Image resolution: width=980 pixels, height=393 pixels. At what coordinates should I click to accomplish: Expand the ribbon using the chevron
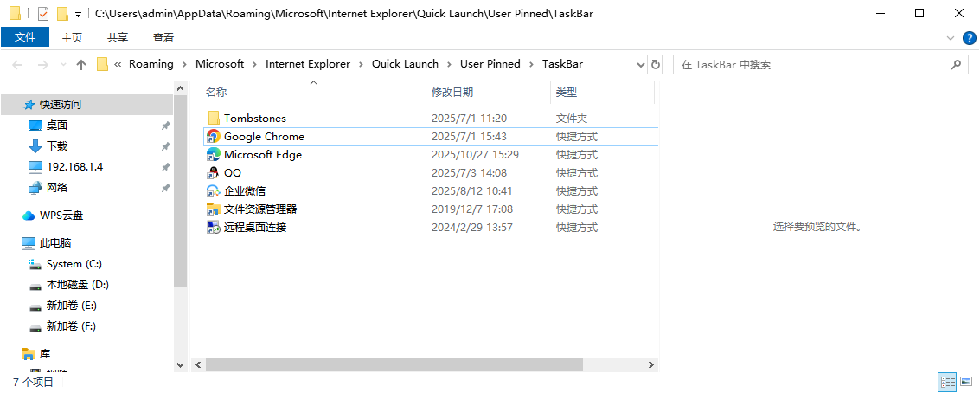[951, 38]
